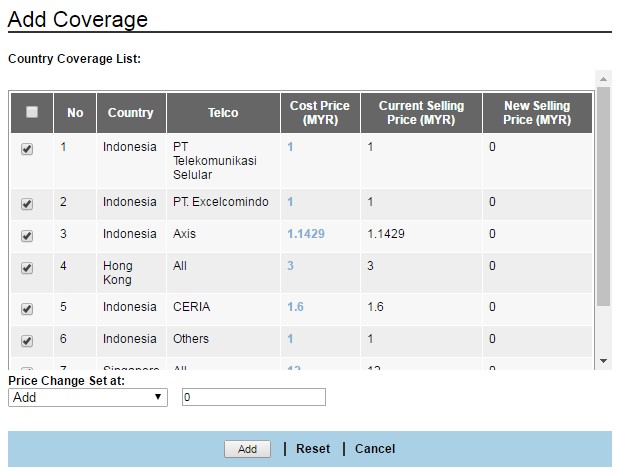The height and width of the screenshot is (472, 621).
Task: Open cost price link for Indonesia Others
Action: [x=290, y=339]
